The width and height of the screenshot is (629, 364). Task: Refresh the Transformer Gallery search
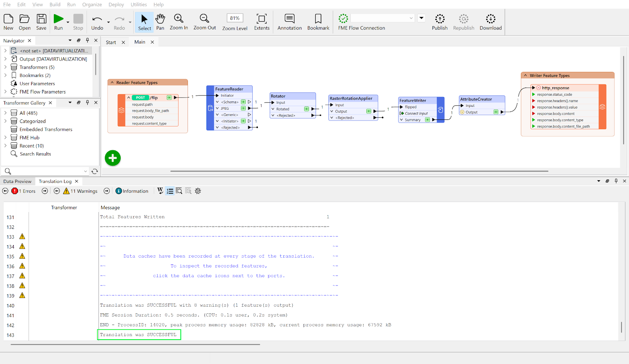coord(95,171)
